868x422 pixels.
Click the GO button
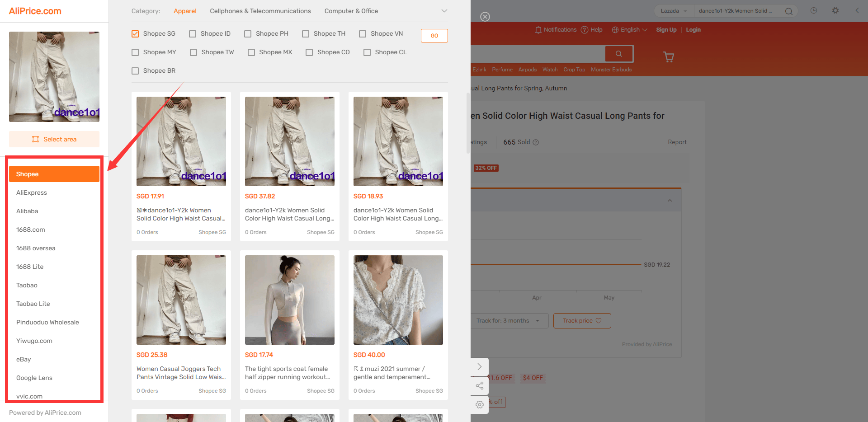tap(434, 36)
